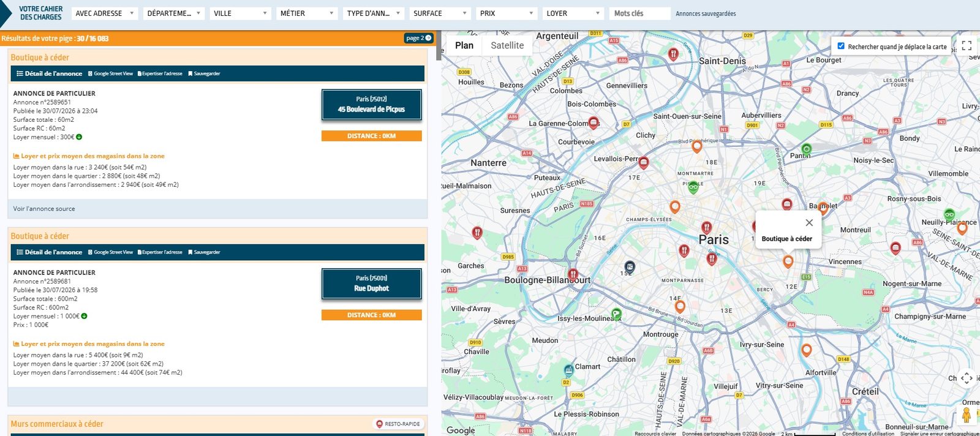Go to page 2 of results
The image size is (980, 436).
tap(419, 38)
